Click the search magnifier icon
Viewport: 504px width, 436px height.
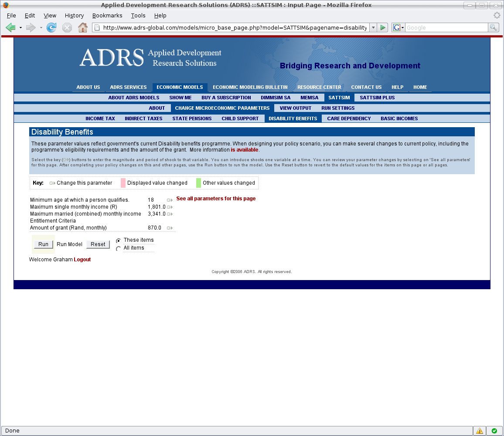click(493, 27)
